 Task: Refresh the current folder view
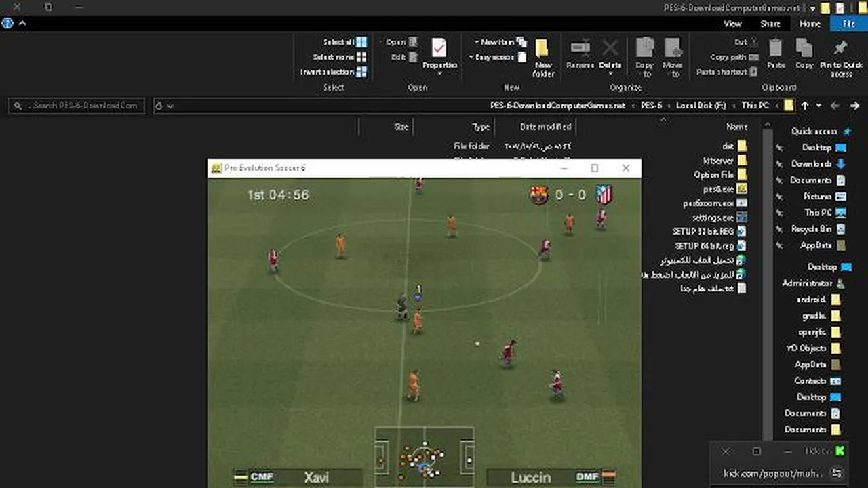(159, 106)
